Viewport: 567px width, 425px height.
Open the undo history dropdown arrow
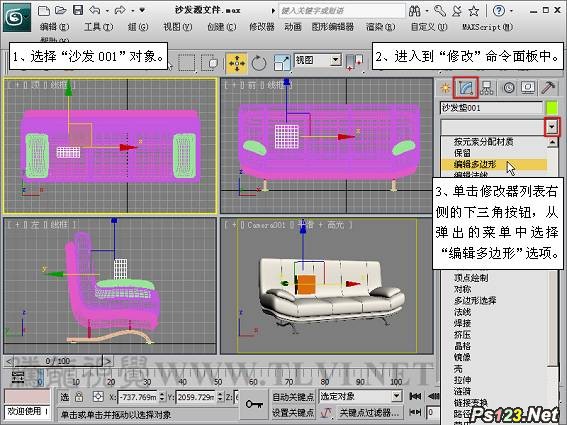pyautogui.click(x=108, y=11)
